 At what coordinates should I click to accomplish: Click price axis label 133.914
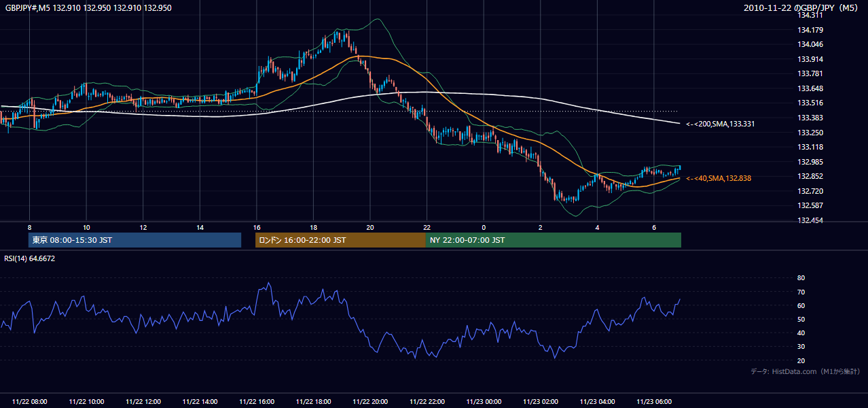(x=811, y=59)
